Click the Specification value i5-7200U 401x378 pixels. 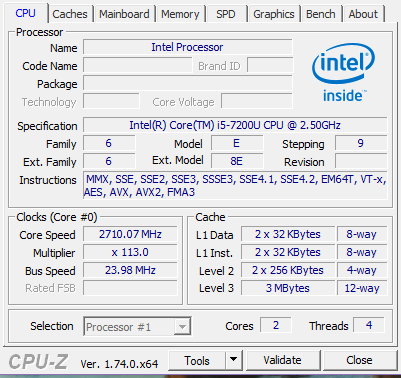[235, 125]
